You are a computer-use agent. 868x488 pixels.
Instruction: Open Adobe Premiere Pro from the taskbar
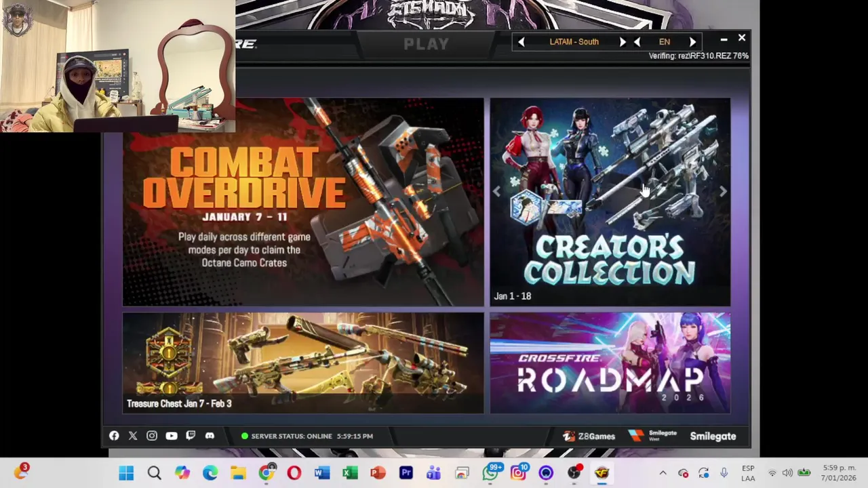(406, 473)
